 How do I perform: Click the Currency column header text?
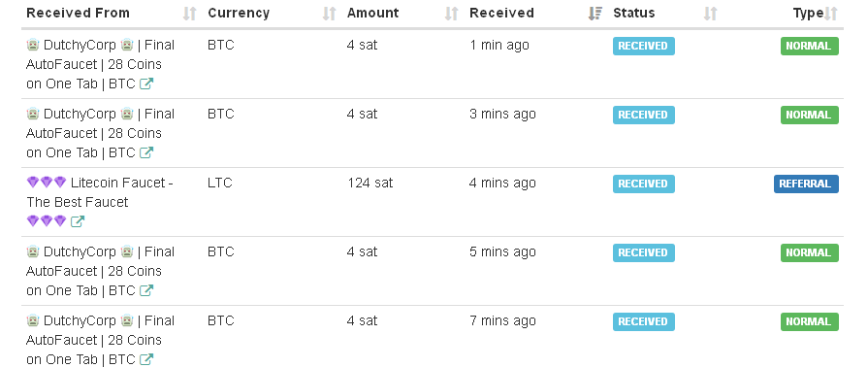239,13
